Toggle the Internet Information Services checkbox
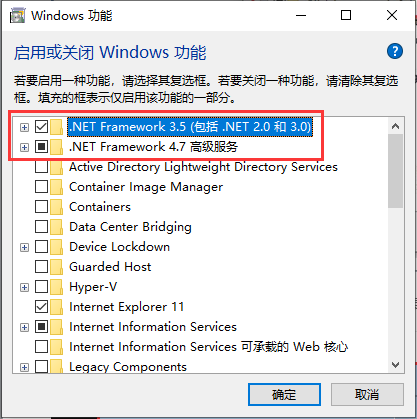Image resolution: width=417 pixels, height=419 pixels. [41, 327]
